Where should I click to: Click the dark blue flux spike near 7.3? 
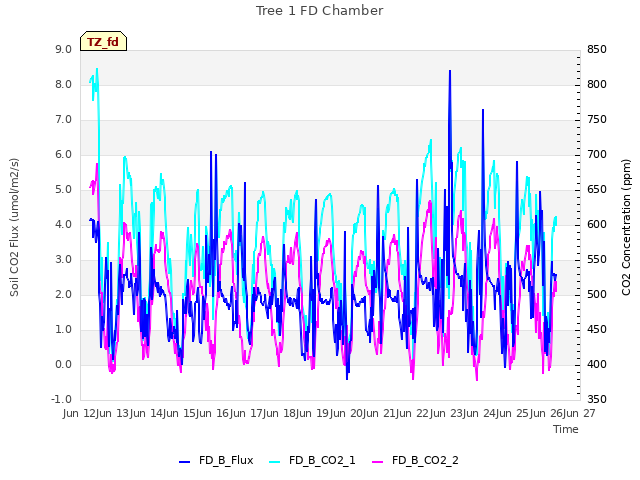pos(483,110)
